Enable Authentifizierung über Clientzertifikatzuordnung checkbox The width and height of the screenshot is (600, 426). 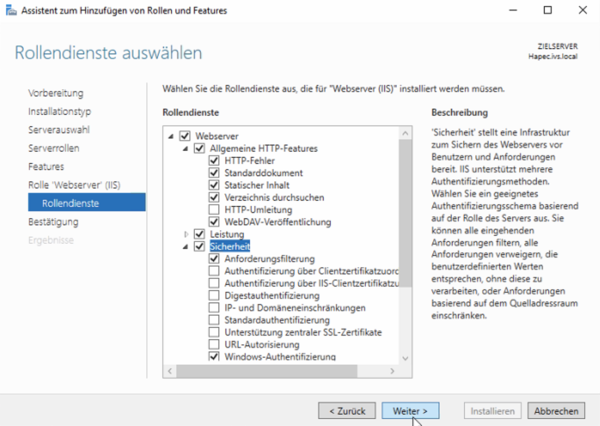tap(214, 271)
